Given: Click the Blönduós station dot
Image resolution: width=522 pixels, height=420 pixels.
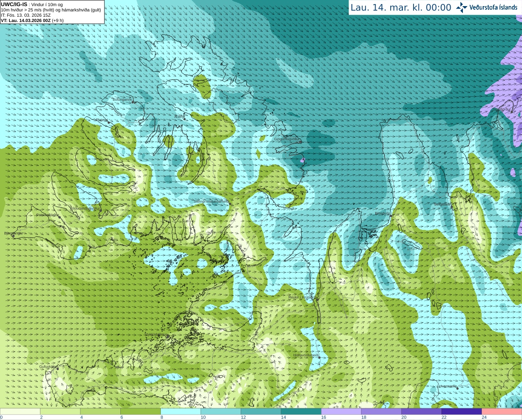Looking at the screenshot, I should click(x=391, y=216).
